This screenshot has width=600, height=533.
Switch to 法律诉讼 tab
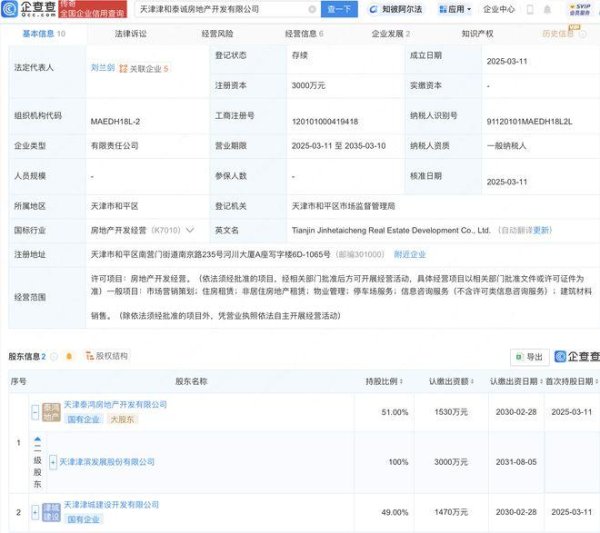(x=130, y=34)
